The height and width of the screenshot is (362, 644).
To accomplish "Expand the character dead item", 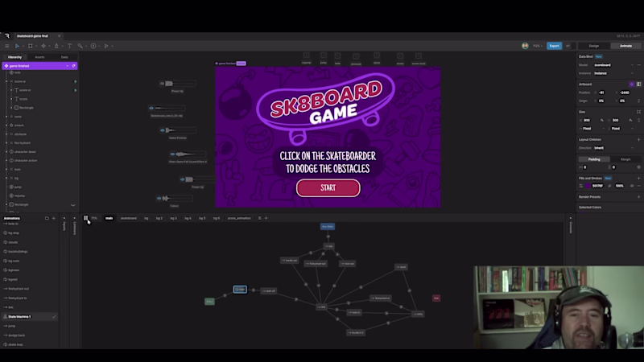I will pos(6,152).
